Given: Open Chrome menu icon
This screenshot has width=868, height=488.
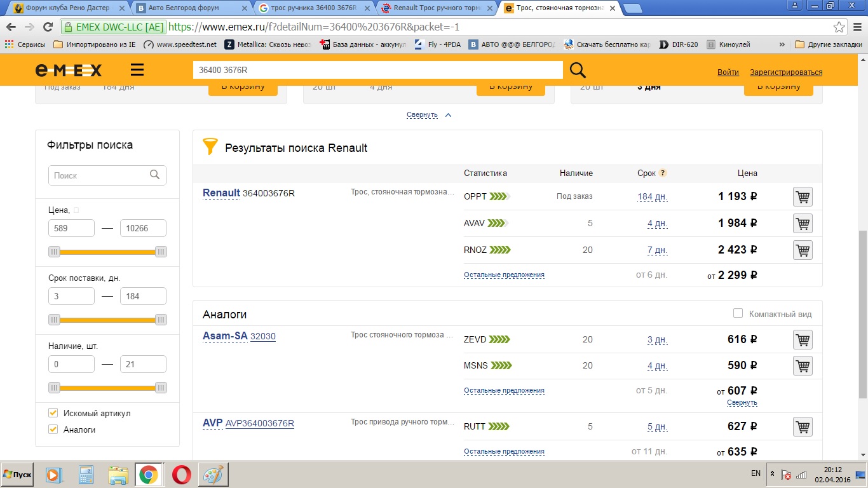Looking at the screenshot, I should [856, 27].
